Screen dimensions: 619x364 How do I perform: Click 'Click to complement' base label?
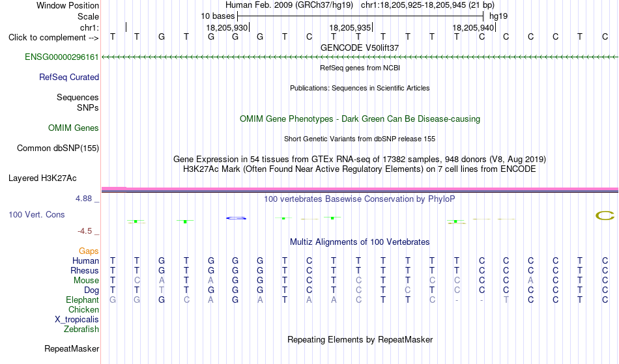coord(53,38)
